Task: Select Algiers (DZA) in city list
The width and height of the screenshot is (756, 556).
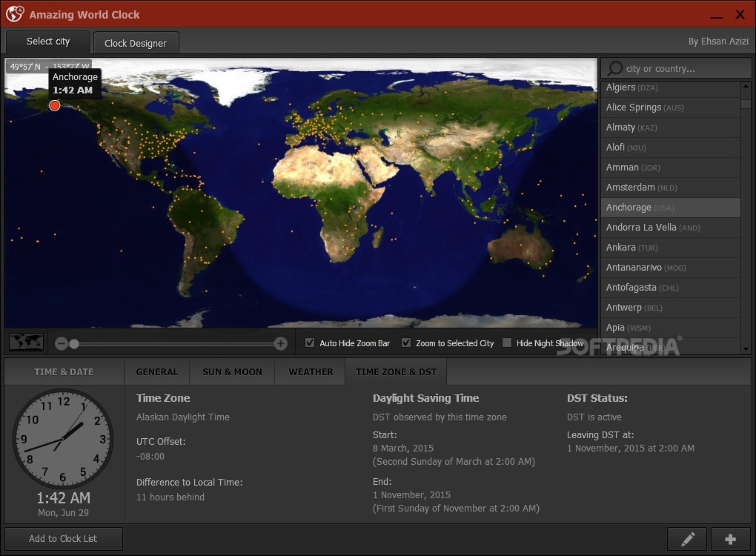Action: click(670, 87)
